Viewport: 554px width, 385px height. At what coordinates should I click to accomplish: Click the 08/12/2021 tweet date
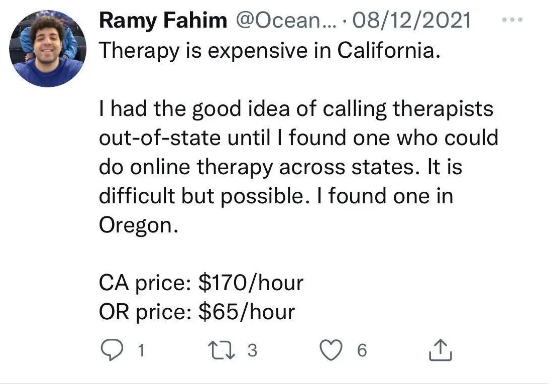412,20
